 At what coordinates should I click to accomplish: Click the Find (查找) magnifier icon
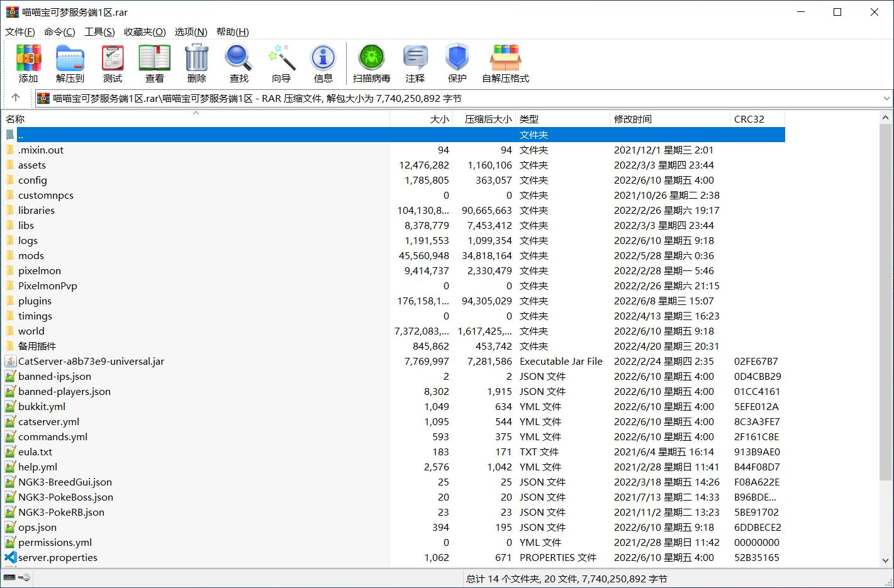click(x=238, y=58)
